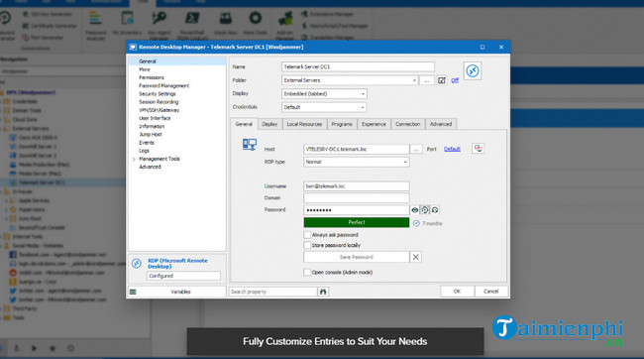Click into the Host field
The height and width of the screenshot is (359, 644).
click(356, 150)
